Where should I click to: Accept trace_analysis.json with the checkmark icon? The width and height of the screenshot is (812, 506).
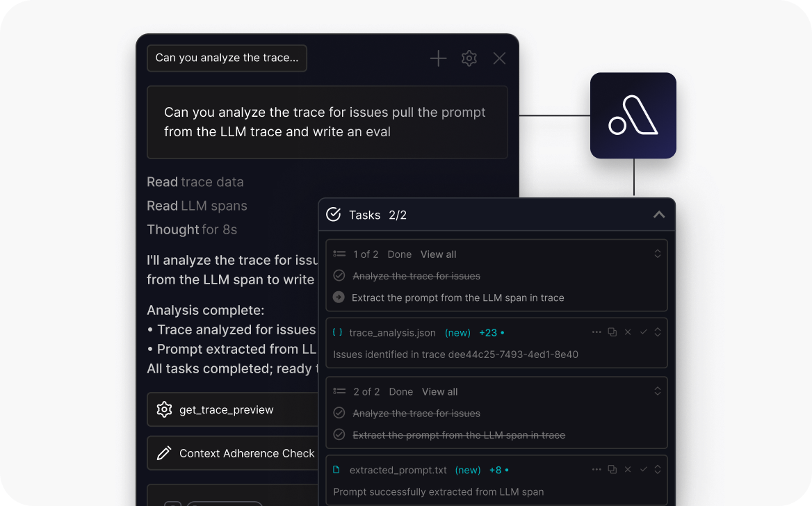pos(644,332)
